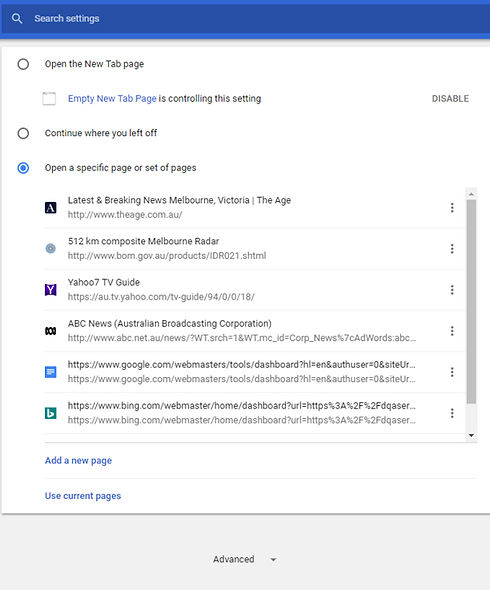Click the startup pages scrollbar down arrow
The height and width of the screenshot is (590, 490).
coord(471,435)
